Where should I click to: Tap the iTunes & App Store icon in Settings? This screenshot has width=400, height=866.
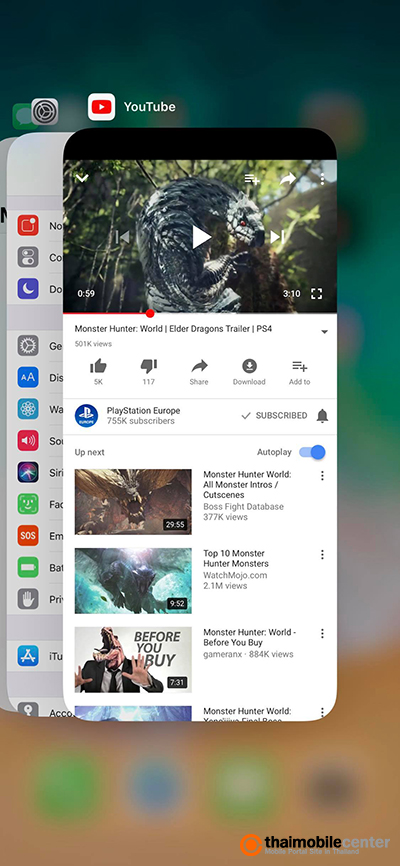(x=28, y=656)
